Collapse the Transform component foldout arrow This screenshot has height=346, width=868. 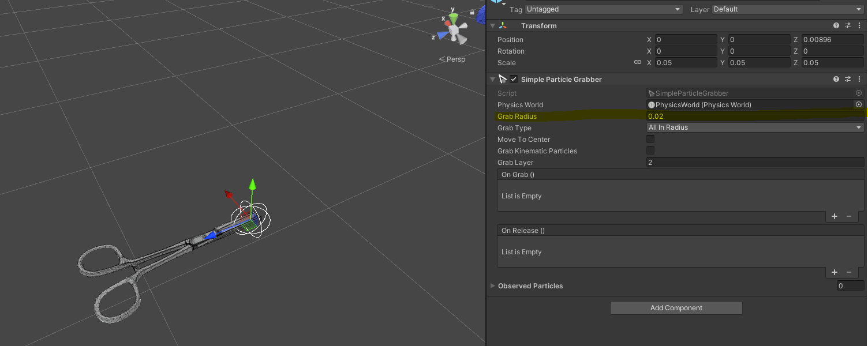click(492, 26)
